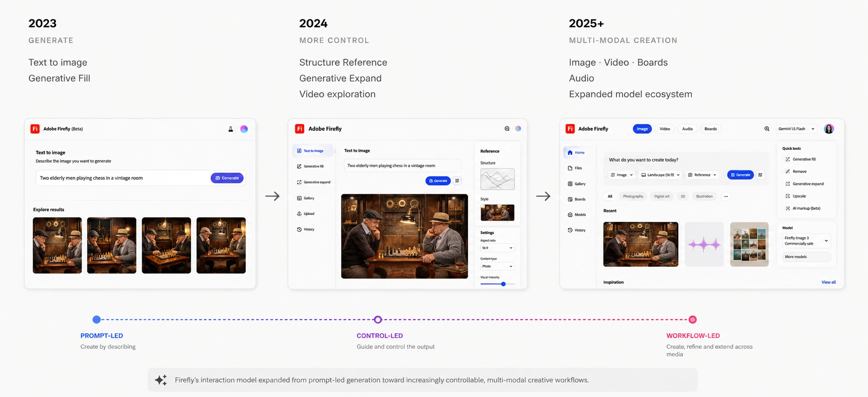Select the first thumbnail under Explore results
Viewport: 868px width, 397px height.
point(57,245)
